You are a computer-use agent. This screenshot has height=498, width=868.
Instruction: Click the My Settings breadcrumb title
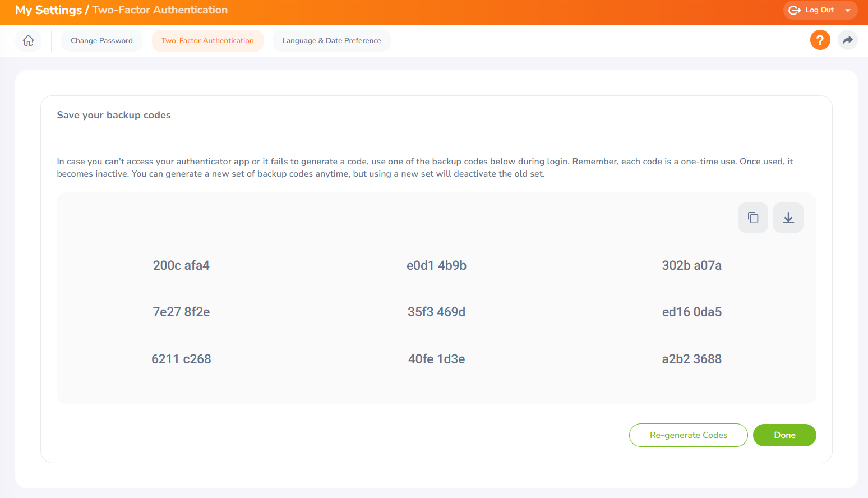pos(48,10)
